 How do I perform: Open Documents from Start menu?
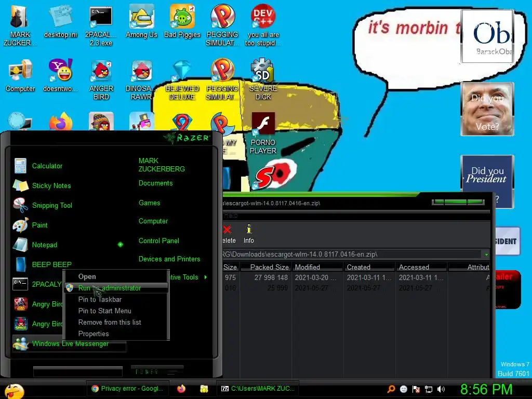pyautogui.click(x=155, y=183)
